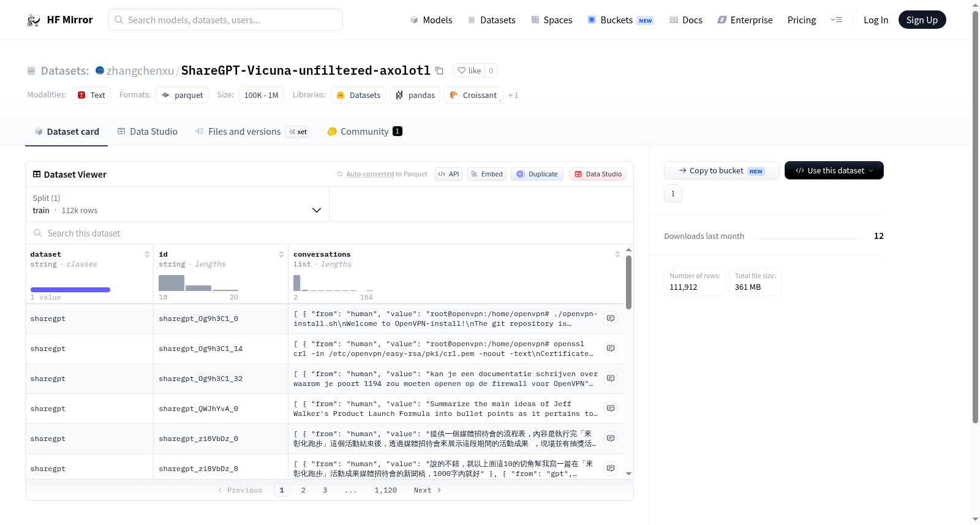Image resolution: width=980 pixels, height=525 pixels.
Task: Click the dataset classes blue bar
Action: click(70, 290)
